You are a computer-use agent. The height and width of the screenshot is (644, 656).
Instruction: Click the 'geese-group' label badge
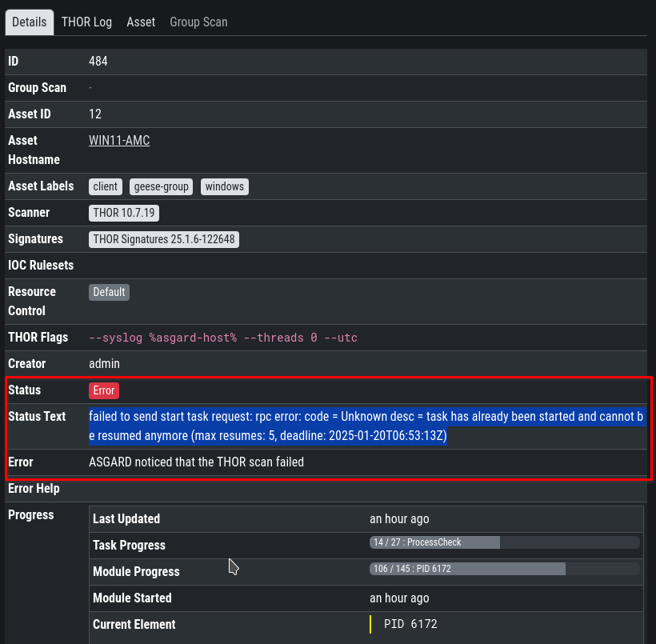pyautogui.click(x=161, y=186)
